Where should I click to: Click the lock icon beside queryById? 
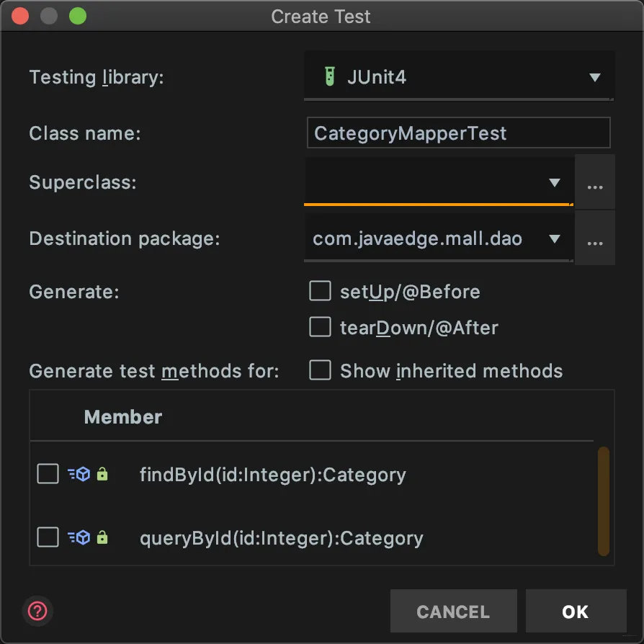pos(102,537)
